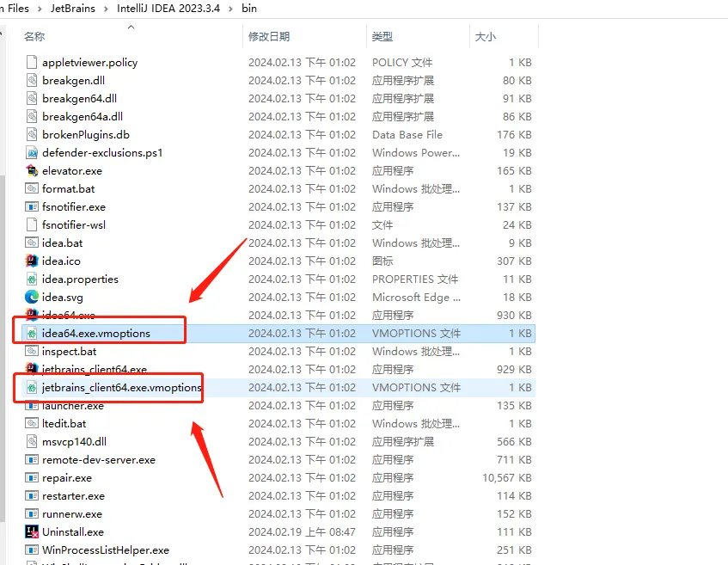This screenshot has width=728, height=565.
Task: Select the file name brokenPlugins.db
Action: click(x=86, y=135)
